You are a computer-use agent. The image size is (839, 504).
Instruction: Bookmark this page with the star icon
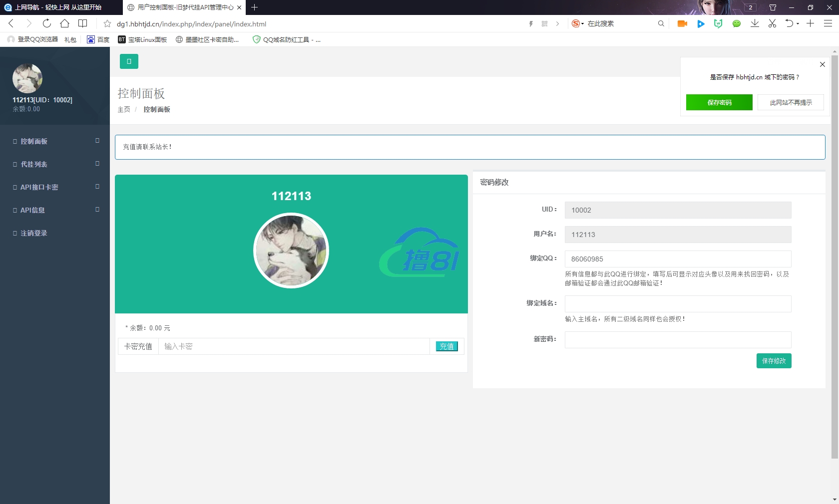(x=107, y=24)
